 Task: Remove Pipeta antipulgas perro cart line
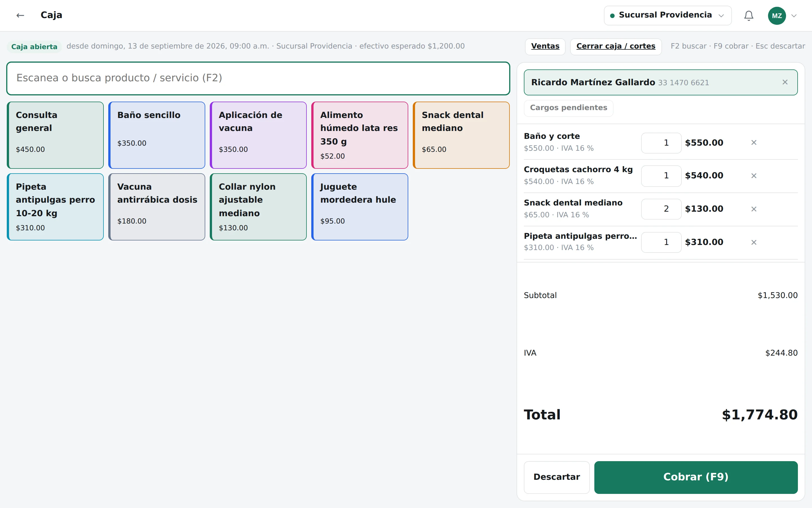pos(754,242)
